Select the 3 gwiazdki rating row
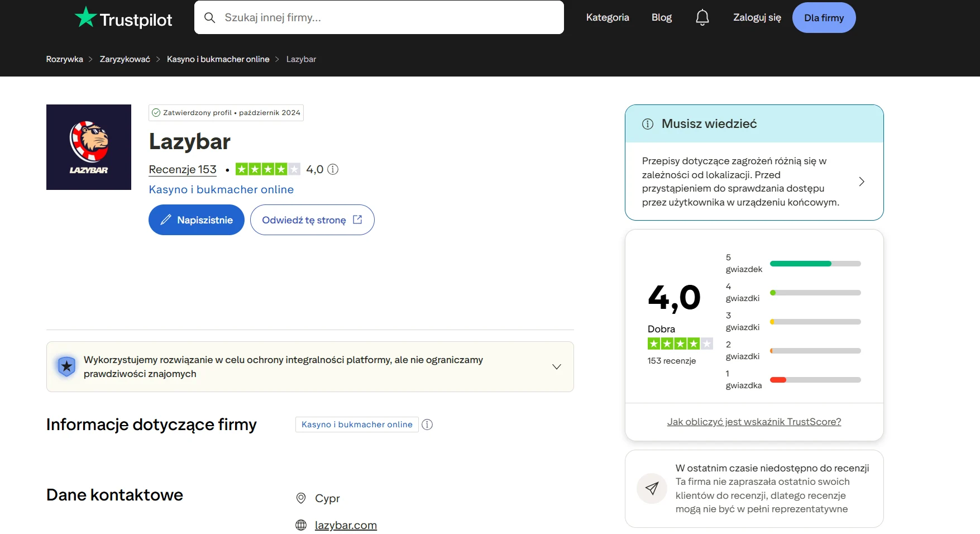This screenshot has width=980, height=534. [x=793, y=322]
